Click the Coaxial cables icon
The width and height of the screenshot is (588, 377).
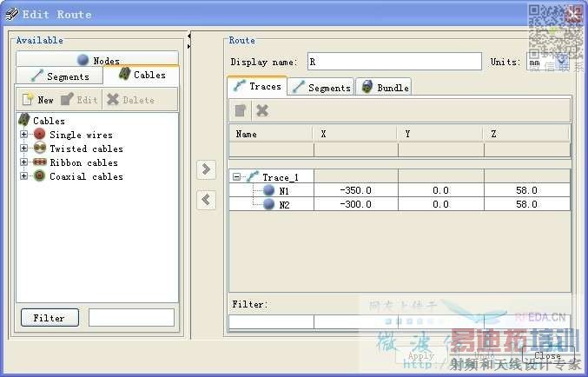click(x=39, y=175)
